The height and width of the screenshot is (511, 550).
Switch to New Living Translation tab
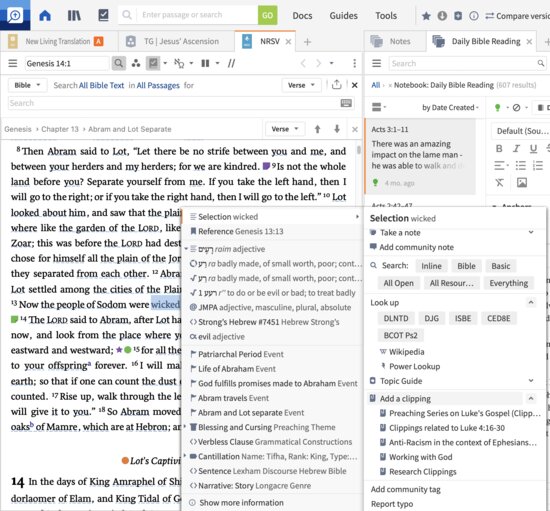click(58, 41)
